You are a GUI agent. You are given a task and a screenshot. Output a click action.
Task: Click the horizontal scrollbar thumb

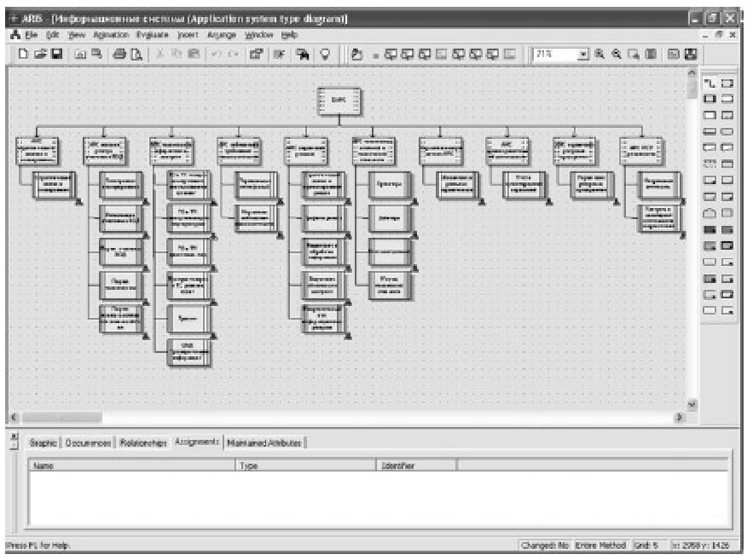pyautogui.click(x=61, y=418)
